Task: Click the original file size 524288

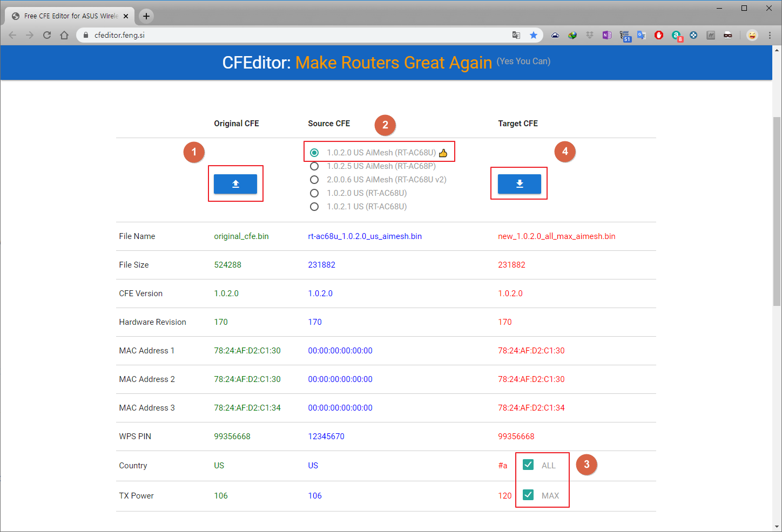Action: coord(228,265)
